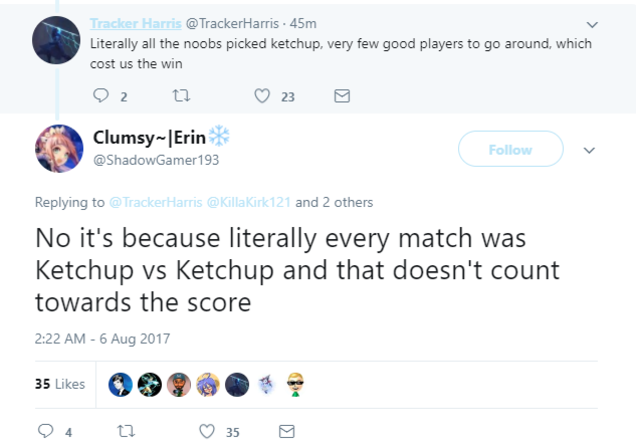
Task: Reply to Clumsy~|Erin's tweet
Action: click(45, 431)
